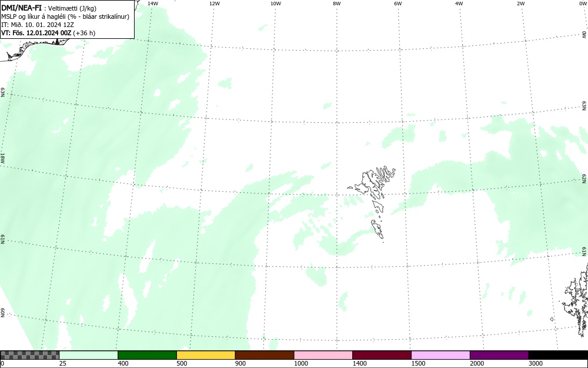Click the legend value '1000'

click(300, 363)
